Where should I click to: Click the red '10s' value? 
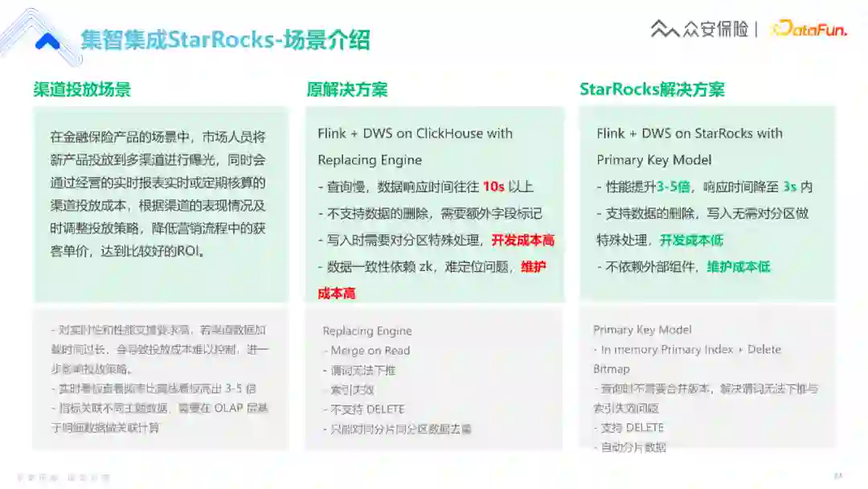(493, 187)
